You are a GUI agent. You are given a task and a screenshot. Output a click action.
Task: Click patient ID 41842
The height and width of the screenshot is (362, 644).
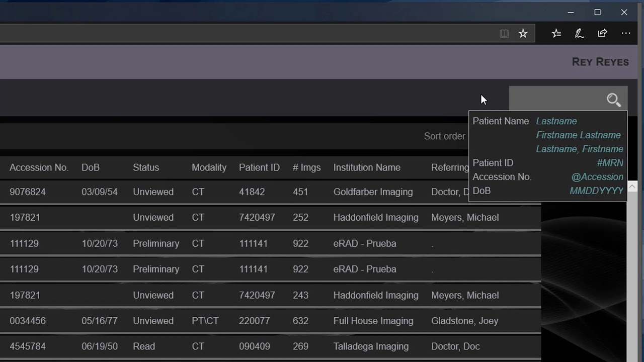tap(252, 192)
